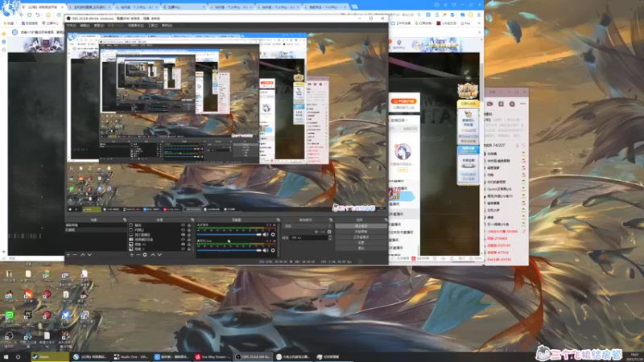
Task: Open the 工具 Tools menu in OBS
Action: 153,26
